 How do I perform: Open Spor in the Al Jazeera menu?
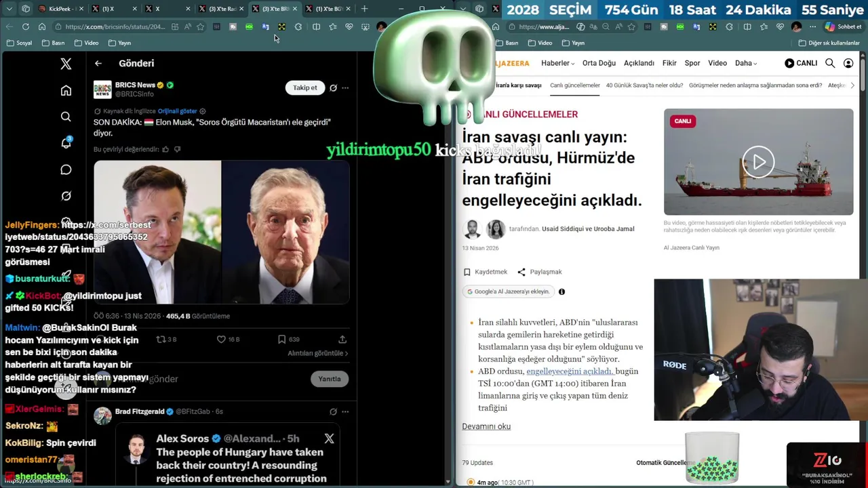692,63
